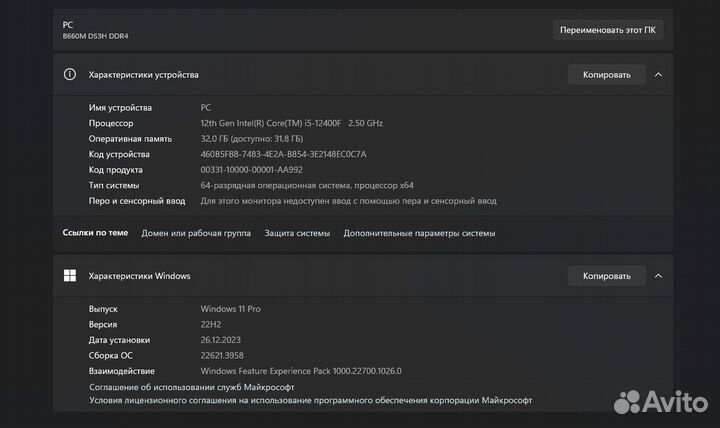
Task: Copy Windows specs with Копировать in Характеристики Windows
Action: click(x=607, y=276)
